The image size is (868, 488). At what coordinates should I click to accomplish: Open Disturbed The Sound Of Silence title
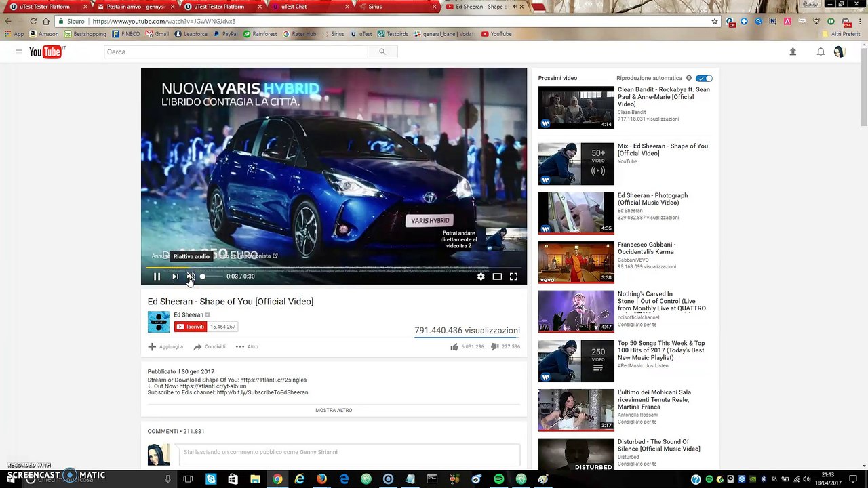(659, 445)
